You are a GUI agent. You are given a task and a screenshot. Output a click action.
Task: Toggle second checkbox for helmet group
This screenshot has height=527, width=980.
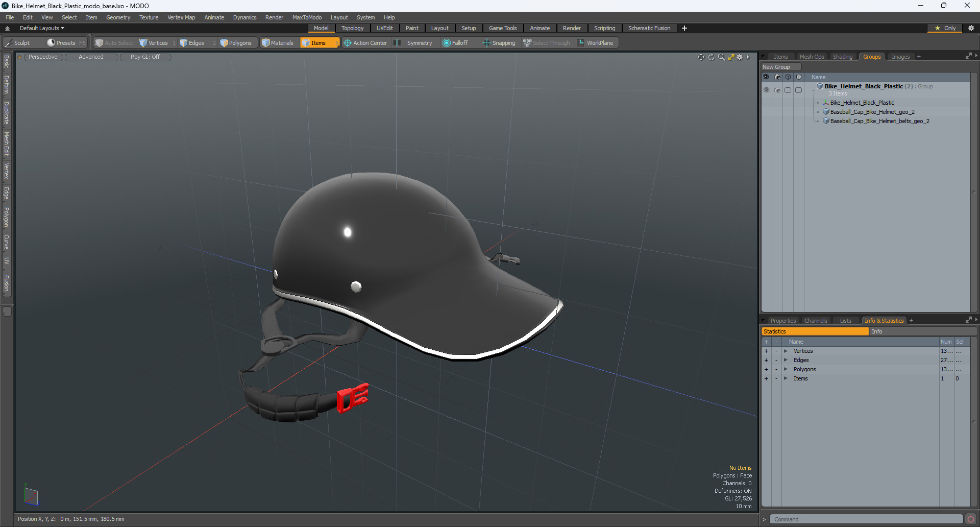798,90
